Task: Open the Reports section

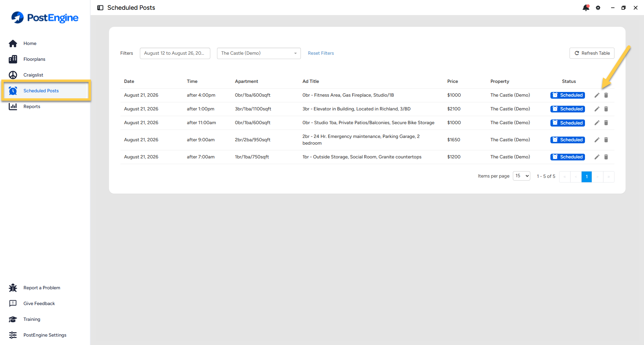Action: coord(32,106)
